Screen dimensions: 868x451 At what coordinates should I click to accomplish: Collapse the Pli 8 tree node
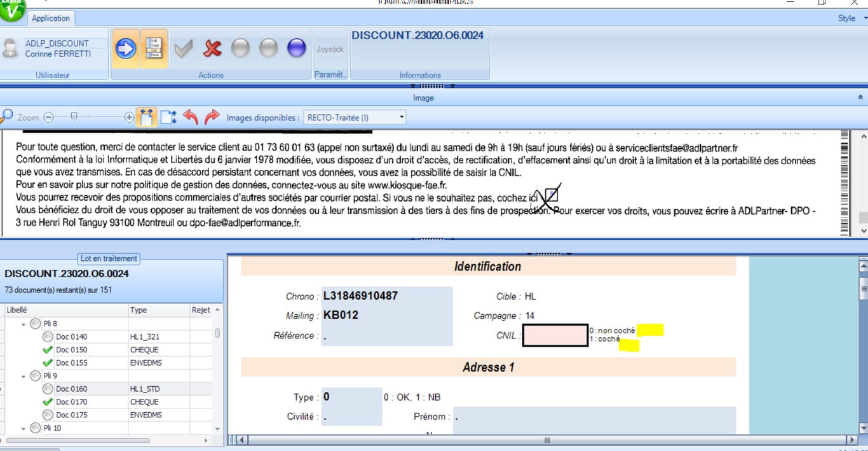pyautogui.click(x=24, y=324)
